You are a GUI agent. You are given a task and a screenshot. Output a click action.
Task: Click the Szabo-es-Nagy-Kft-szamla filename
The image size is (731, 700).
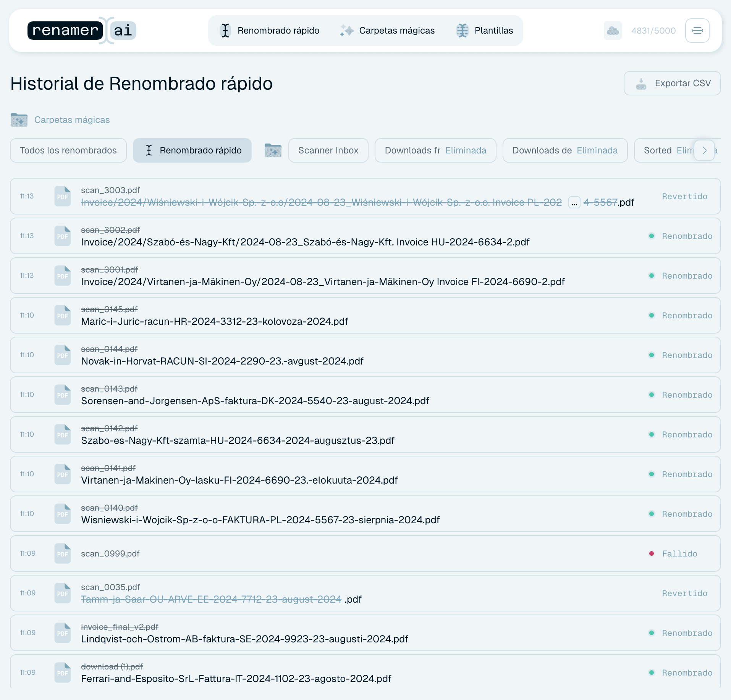coord(238,440)
